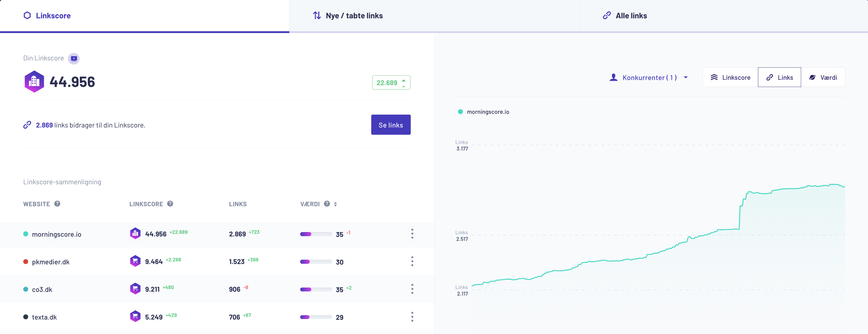Click the layers icon on Linkscore chart button
This screenshot has height=334, width=868.
point(714,77)
